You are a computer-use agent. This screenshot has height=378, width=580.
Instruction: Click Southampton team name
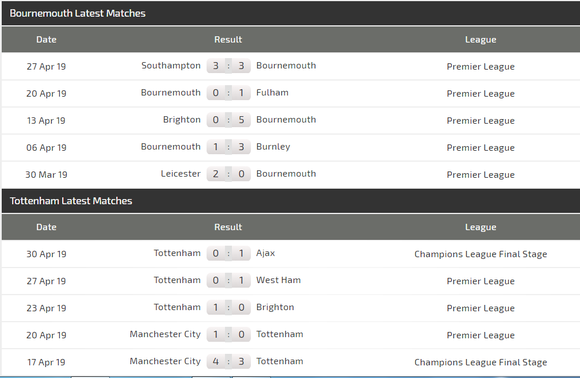tap(171, 66)
